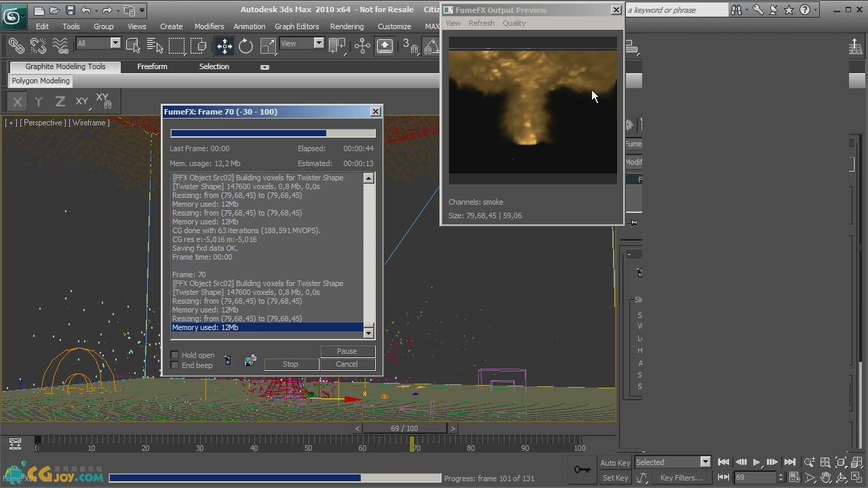Open the 3ds Max application button menu

(14, 16)
